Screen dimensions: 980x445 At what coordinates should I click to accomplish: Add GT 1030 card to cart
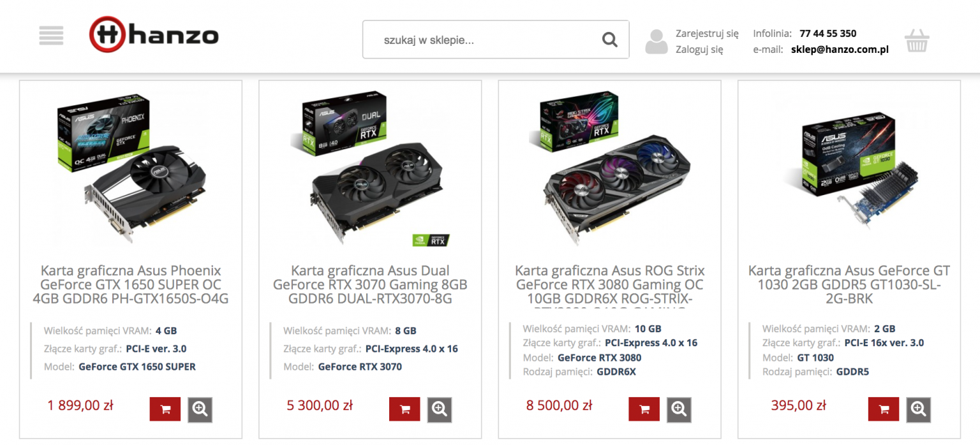[x=884, y=409]
